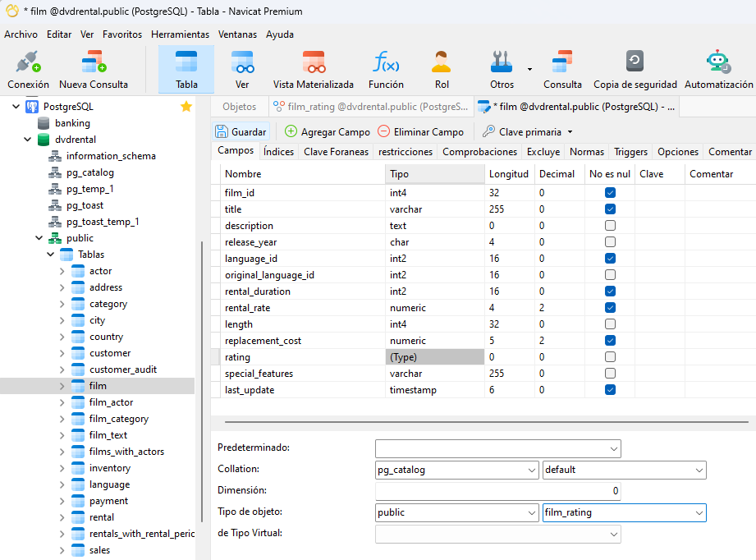Open the Otros dropdown arrow

529,70
